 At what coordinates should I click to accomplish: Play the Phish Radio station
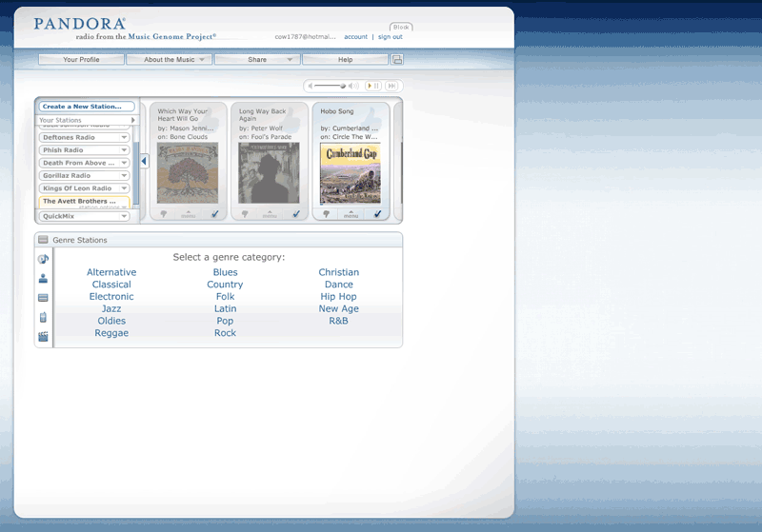tap(63, 150)
